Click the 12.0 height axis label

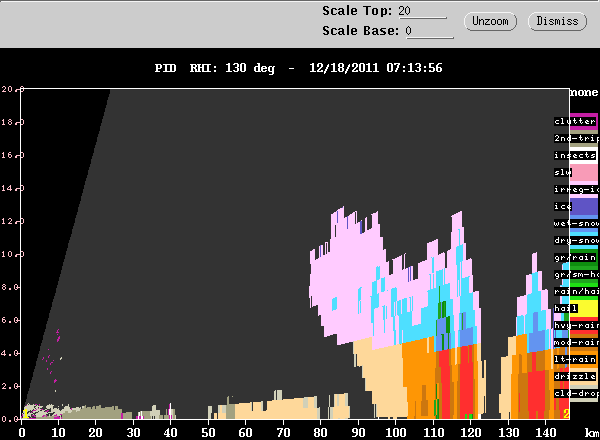pos(13,222)
